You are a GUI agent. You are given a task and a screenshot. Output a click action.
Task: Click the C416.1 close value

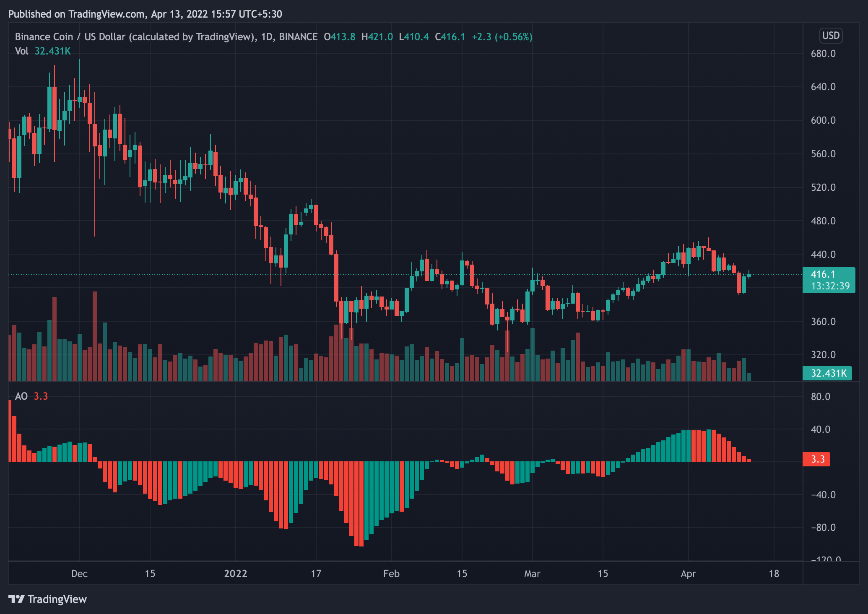450,37
